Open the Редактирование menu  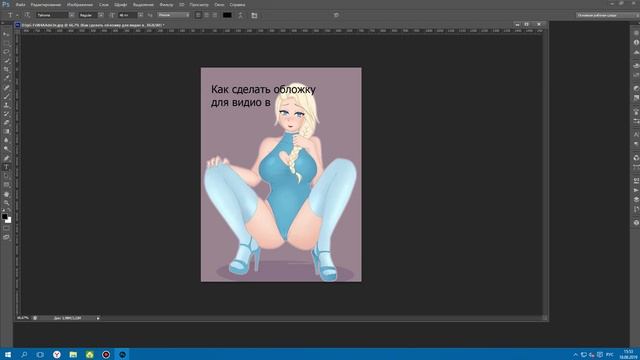click(x=46, y=4)
